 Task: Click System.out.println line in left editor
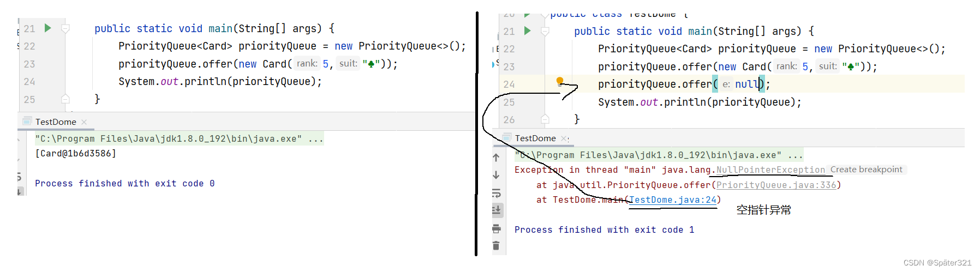(x=220, y=81)
